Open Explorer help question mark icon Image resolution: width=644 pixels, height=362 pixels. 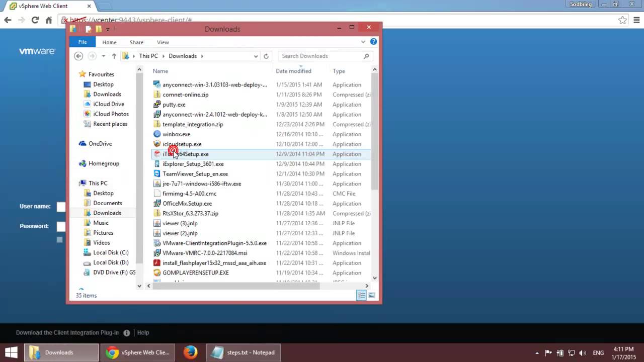pos(373,42)
